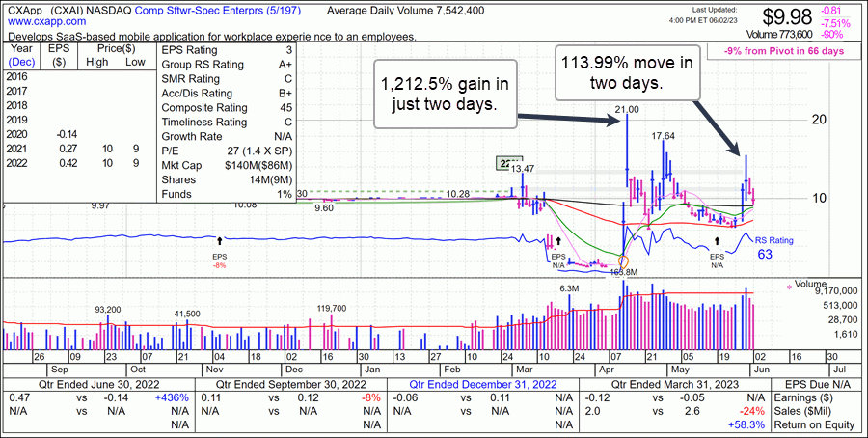
Task: Select the Volume 773,600 reading
Action: point(779,35)
